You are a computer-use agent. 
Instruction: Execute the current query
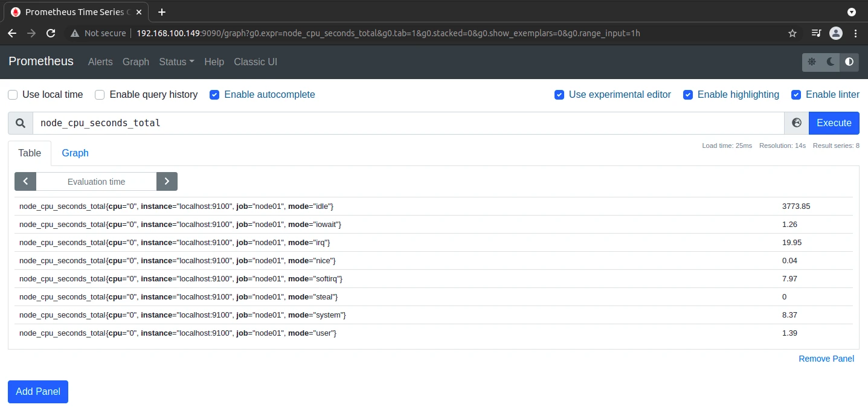tap(834, 123)
